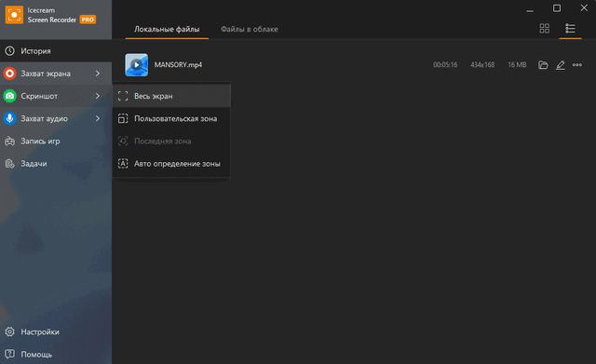Click the 00:05:16 duration value

(445, 65)
